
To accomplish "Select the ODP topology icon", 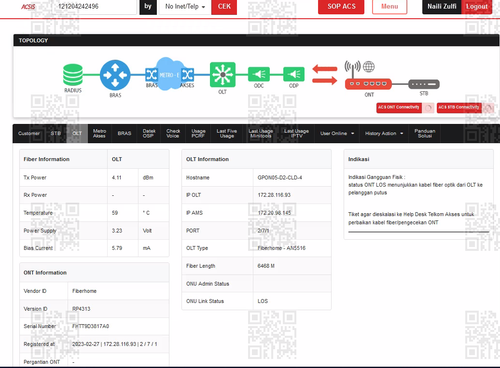I will tap(294, 74).
